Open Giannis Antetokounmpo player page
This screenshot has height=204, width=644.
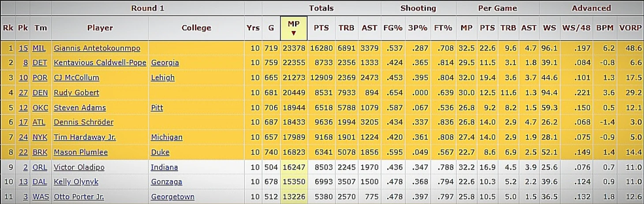[x=97, y=48]
